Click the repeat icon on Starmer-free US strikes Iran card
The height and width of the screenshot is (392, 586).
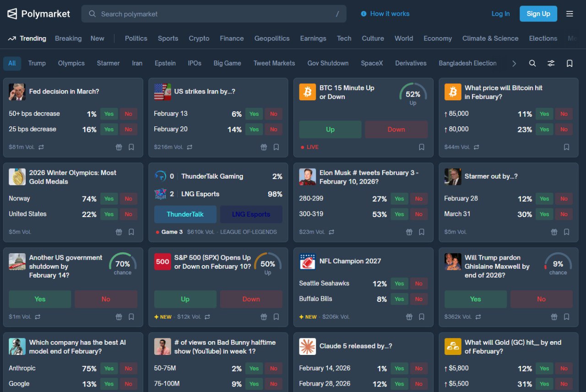click(190, 147)
